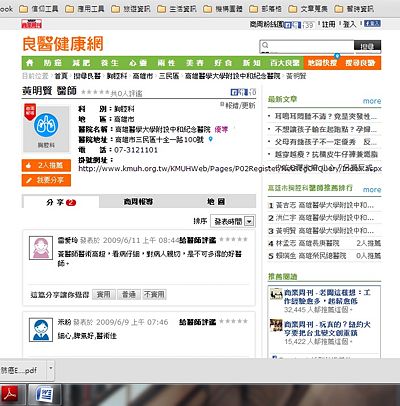Open the kmuh.org.tw registration URL link
The image size is (400, 406).
[230, 169]
